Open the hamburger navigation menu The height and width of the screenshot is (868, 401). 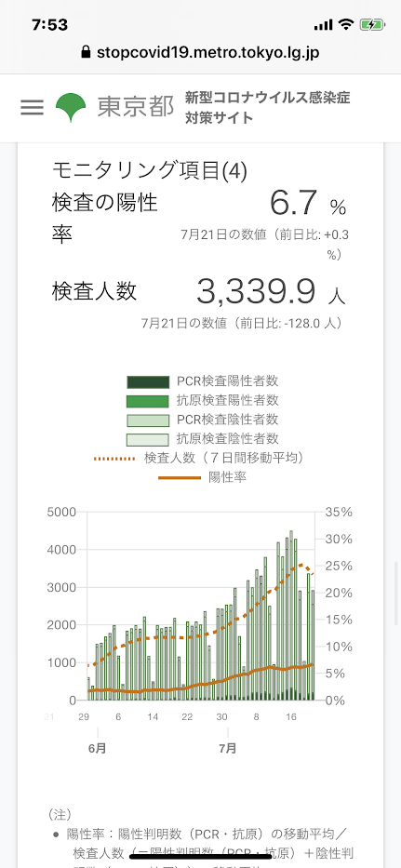click(33, 107)
